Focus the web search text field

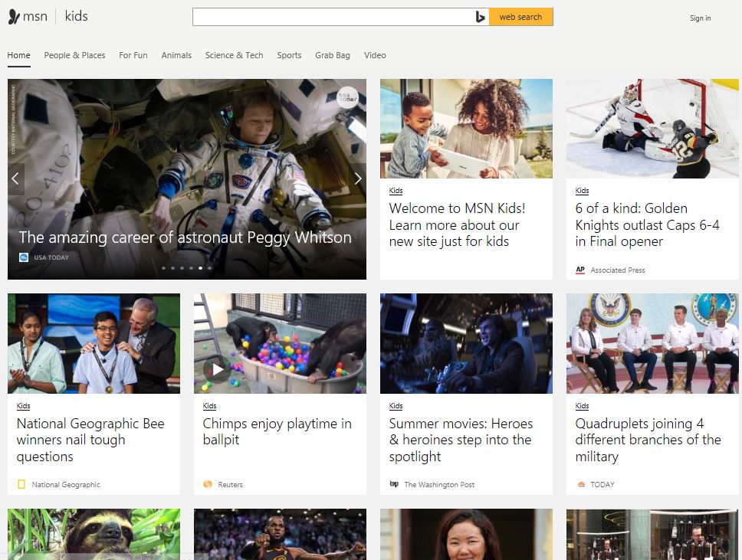[331, 17]
